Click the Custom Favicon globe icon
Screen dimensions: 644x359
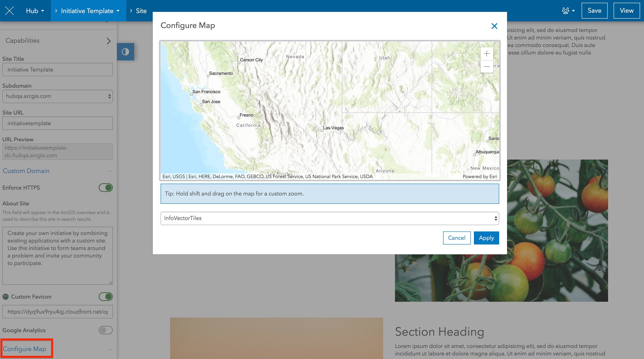click(6, 296)
